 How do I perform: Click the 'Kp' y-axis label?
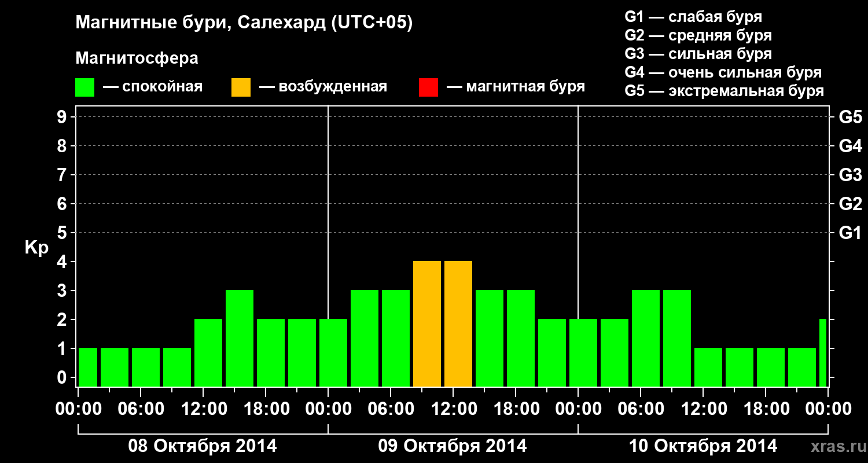pyautogui.click(x=36, y=248)
